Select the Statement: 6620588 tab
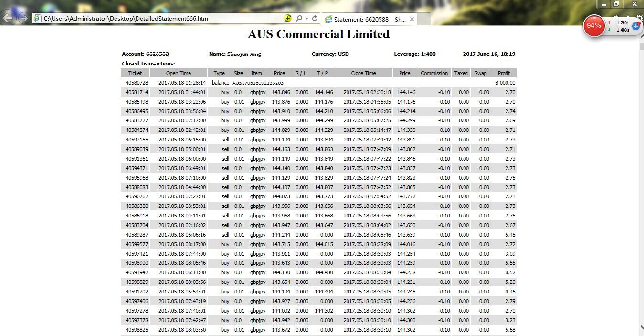This screenshot has height=336, width=644. tap(370, 19)
